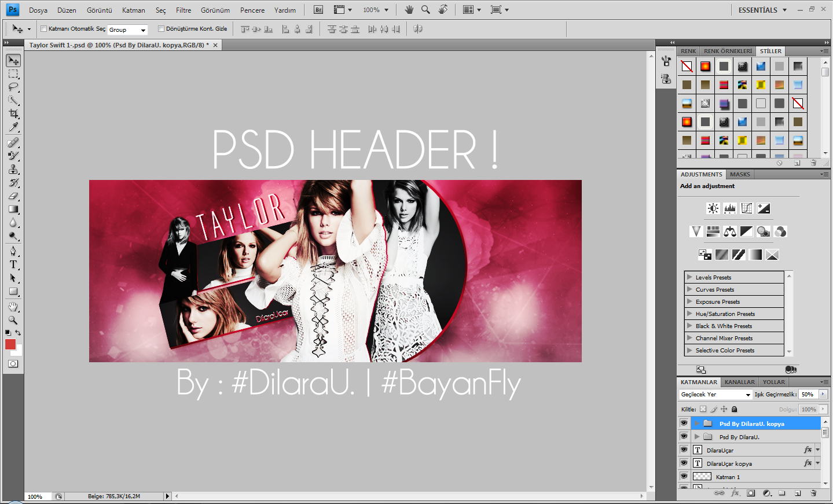Viewport: 833px width, 504px height.
Task: Open the Filtre menu
Action: click(183, 9)
